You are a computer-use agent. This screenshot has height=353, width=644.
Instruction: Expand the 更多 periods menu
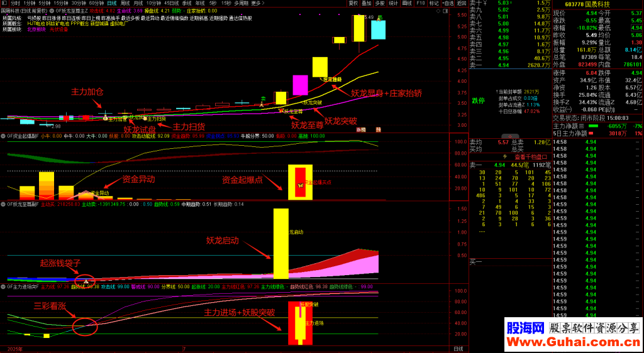[x=257, y=3]
